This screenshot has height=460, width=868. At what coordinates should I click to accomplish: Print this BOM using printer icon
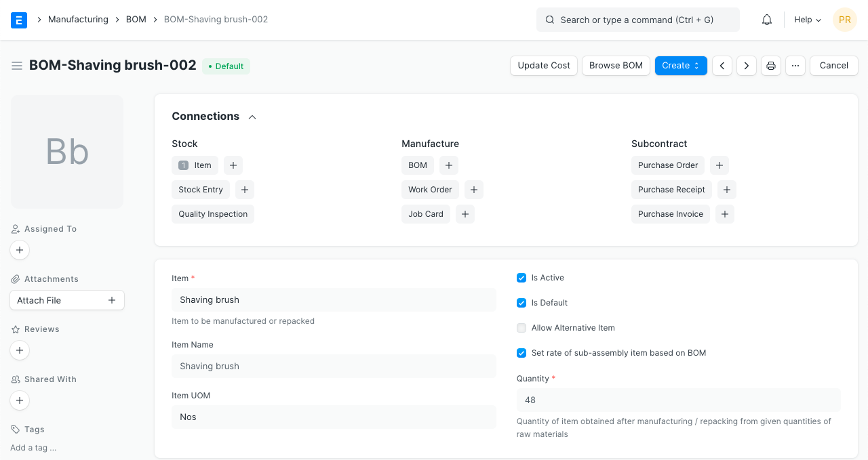click(770, 66)
